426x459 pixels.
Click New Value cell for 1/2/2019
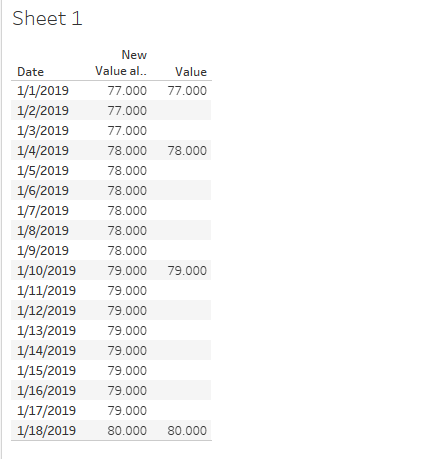tap(127, 111)
